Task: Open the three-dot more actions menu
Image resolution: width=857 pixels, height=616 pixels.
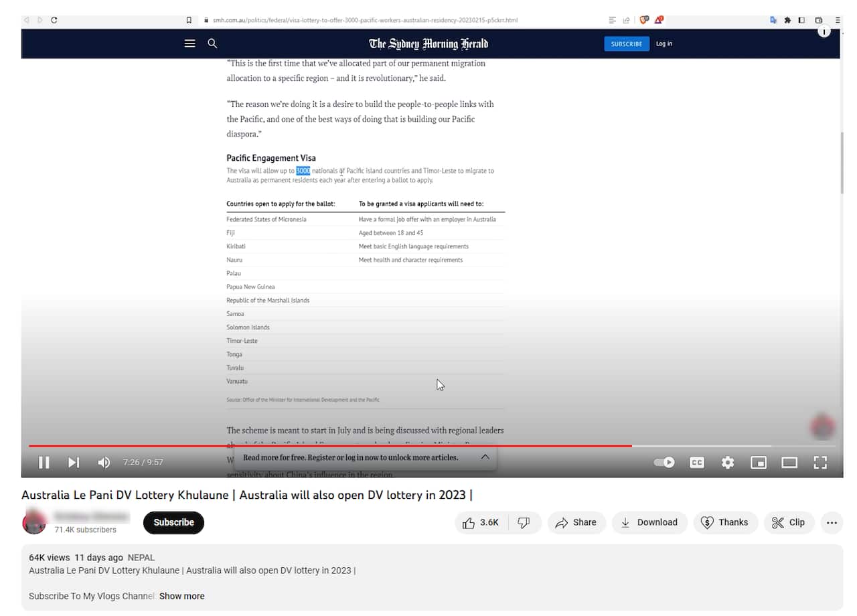Action: coord(832,522)
